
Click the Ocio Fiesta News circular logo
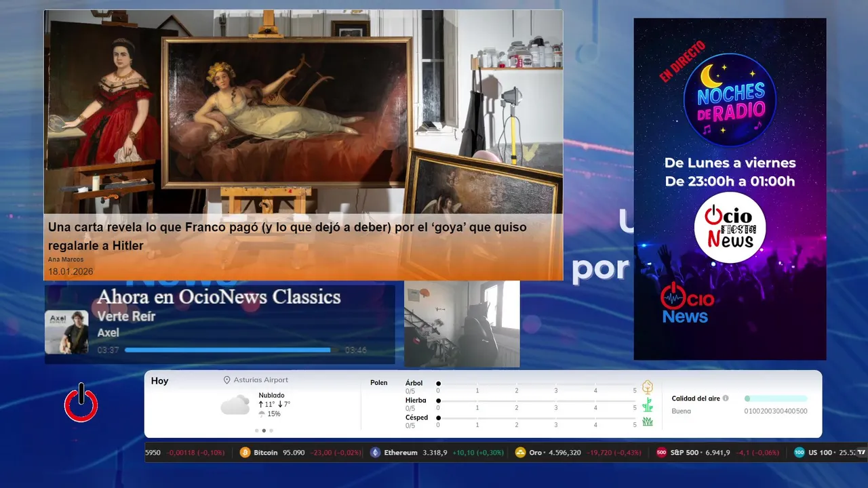(730, 228)
